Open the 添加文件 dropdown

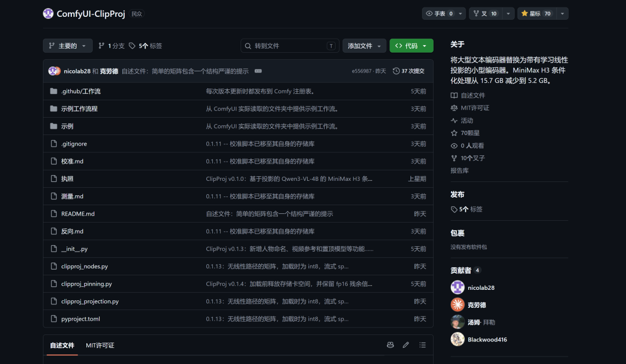[x=364, y=46]
